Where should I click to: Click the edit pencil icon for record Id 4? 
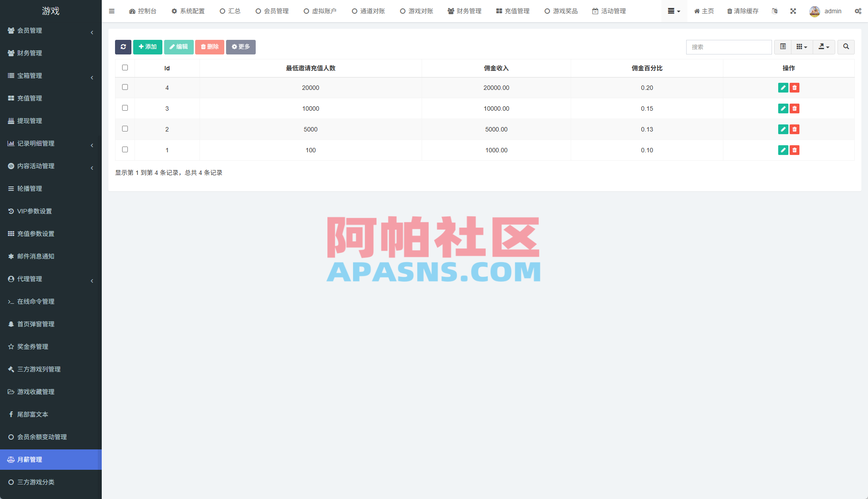click(783, 88)
